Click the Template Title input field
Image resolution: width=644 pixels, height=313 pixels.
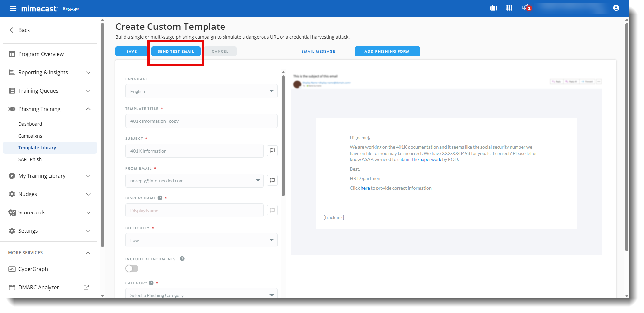[x=201, y=121]
